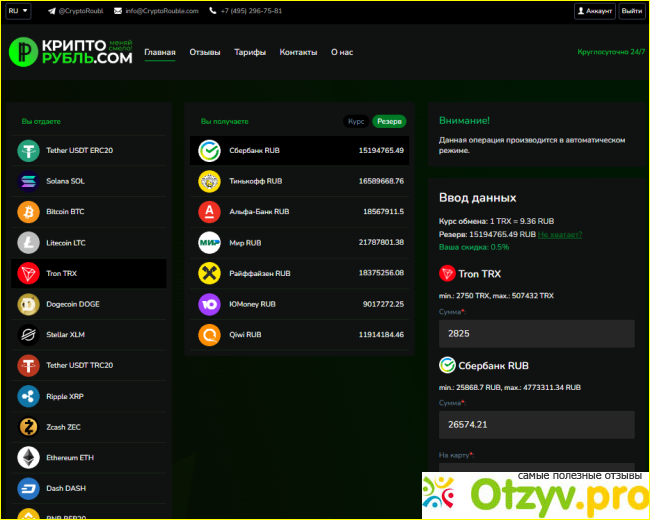Select the Сбербанк RUB bank icon
Image resolution: width=650 pixels, height=520 pixels.
[x=209, y=151]
